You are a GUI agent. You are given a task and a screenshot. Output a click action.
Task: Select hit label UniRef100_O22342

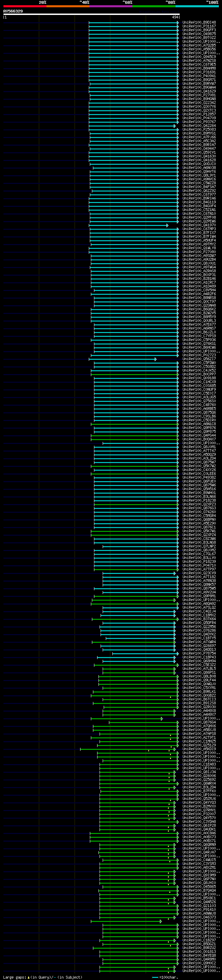pos(199,103)
